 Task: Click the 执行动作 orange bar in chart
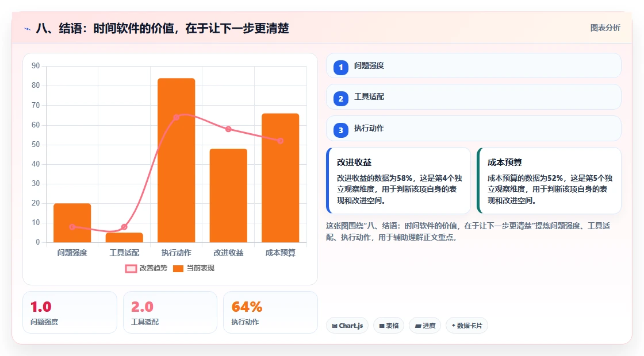tap(176, 160)
